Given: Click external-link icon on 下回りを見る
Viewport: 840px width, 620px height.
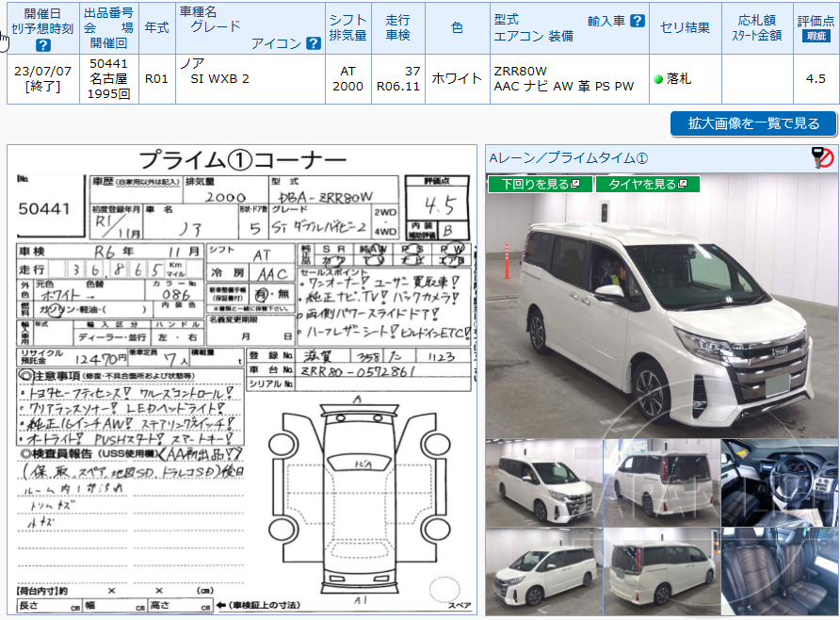Looking at the screenshot, I should point(575,183).
